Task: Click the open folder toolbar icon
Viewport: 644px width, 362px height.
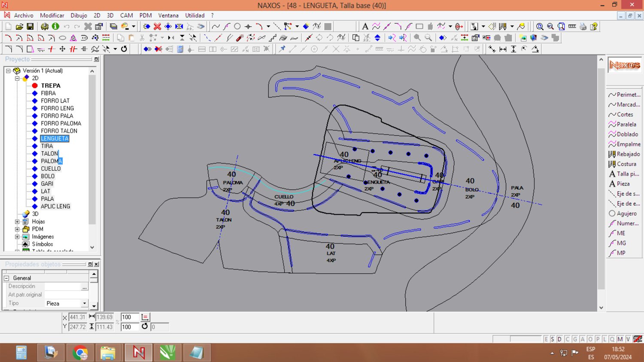Action: 19,26
